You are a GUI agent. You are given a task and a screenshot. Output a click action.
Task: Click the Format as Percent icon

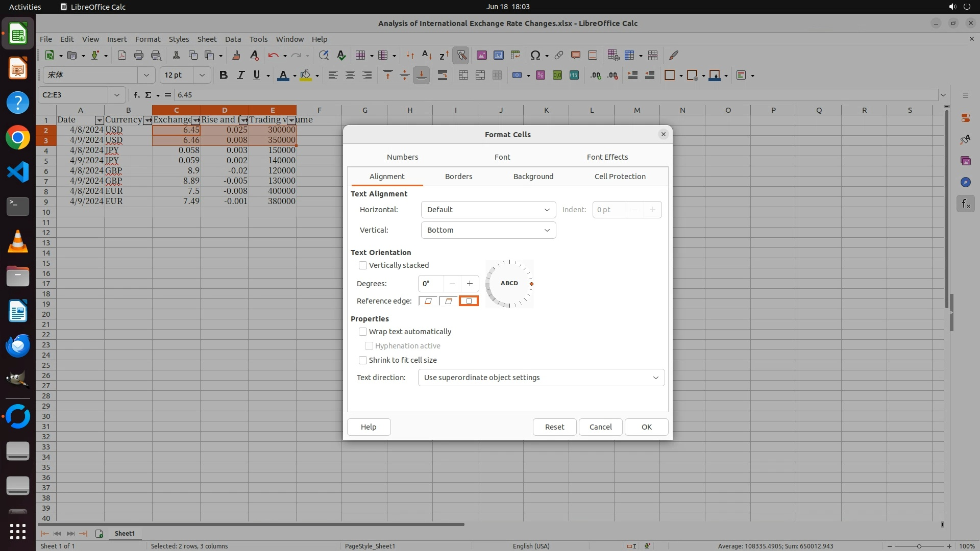tap(540, 76)
